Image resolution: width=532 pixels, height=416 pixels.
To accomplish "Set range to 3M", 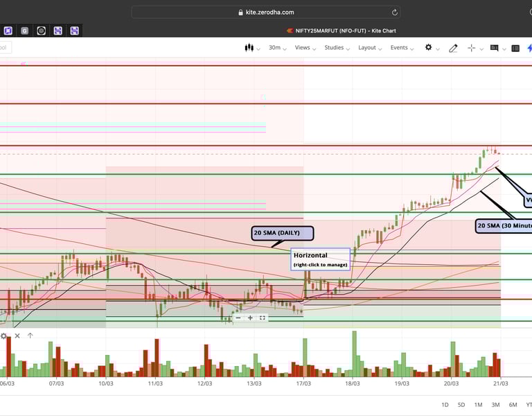I will click(496, 405).
